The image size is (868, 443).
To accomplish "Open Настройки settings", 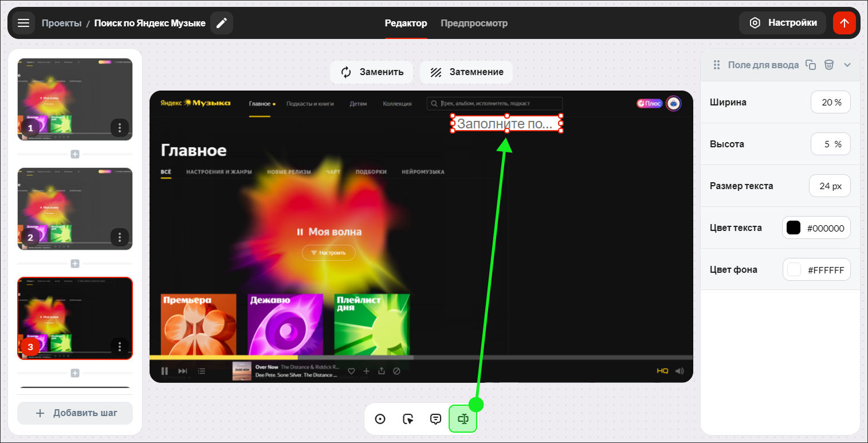I will (x=783, y=23).
